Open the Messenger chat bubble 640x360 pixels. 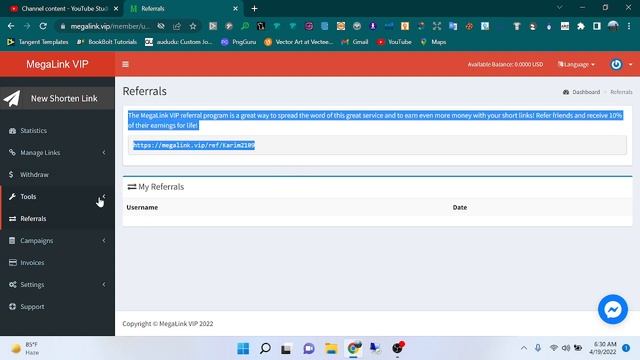[x=613, y=309]
